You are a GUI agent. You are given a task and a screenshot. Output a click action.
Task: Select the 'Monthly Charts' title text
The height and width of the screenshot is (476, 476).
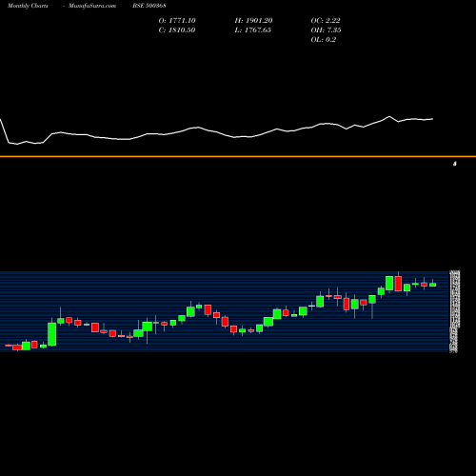click(x=28, y=6)
